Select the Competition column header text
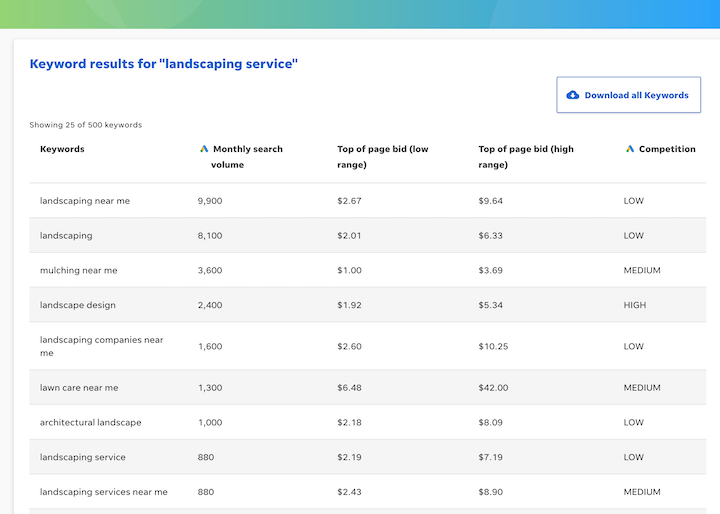 (667, 149)
